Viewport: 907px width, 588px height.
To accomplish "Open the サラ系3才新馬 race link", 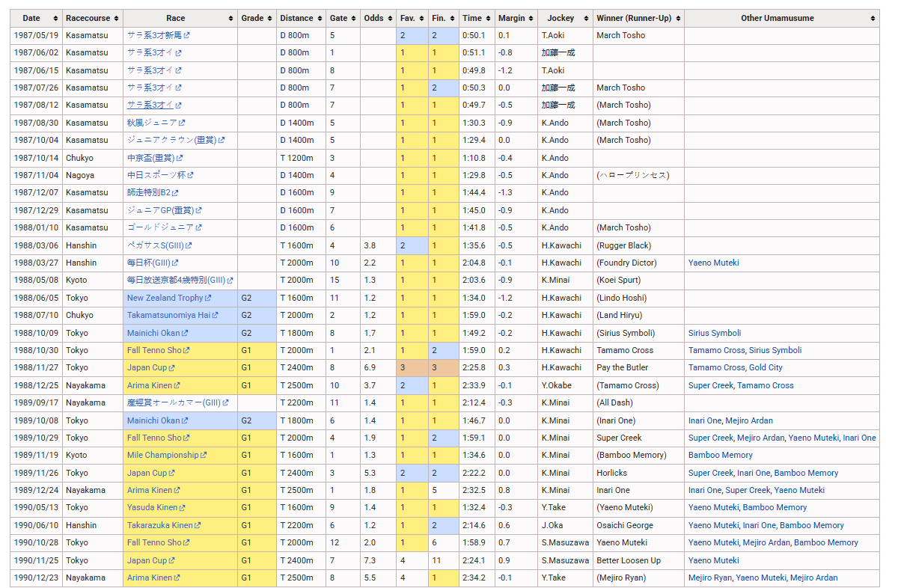I will (155, 35).
